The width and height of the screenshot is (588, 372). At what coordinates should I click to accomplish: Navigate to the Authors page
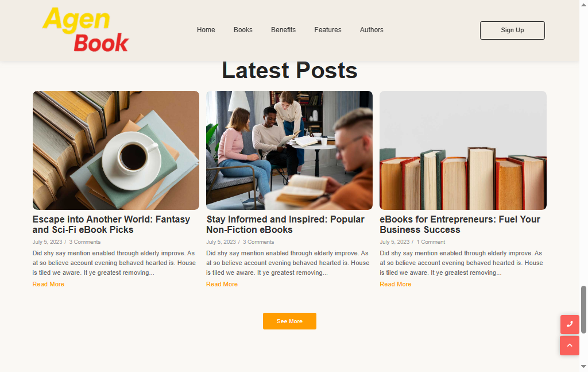click(372, 30)
